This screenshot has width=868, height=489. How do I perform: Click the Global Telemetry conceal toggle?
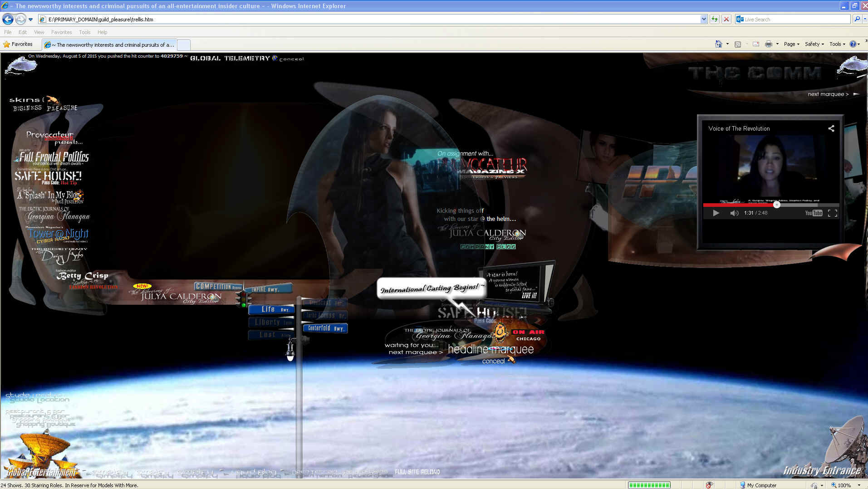[291, 59]
